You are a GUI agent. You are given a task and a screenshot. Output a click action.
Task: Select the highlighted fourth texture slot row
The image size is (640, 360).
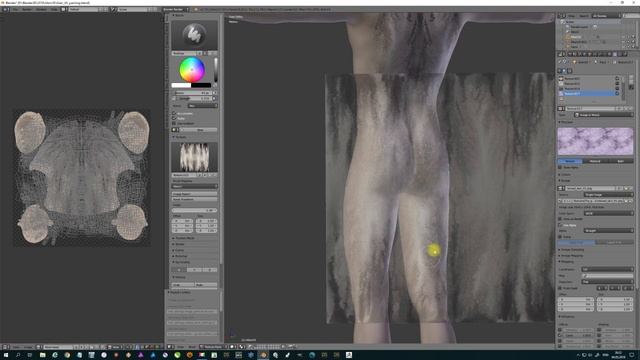click(586, 93)
